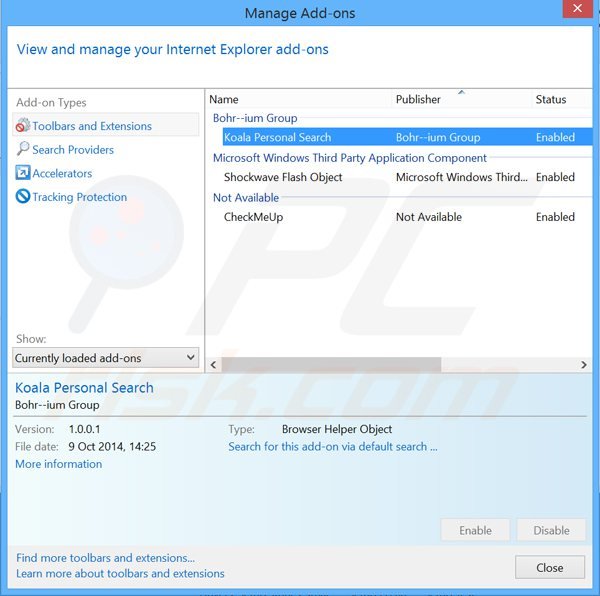
Task: Collapse the Bohr--ium Group header
Action: click(255, 118)
